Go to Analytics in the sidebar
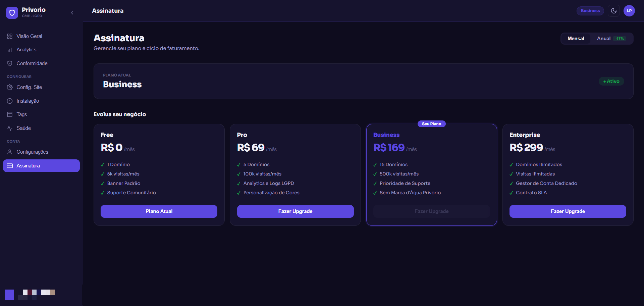This screenshot has width=644, height=306. [x=42, y=50]
